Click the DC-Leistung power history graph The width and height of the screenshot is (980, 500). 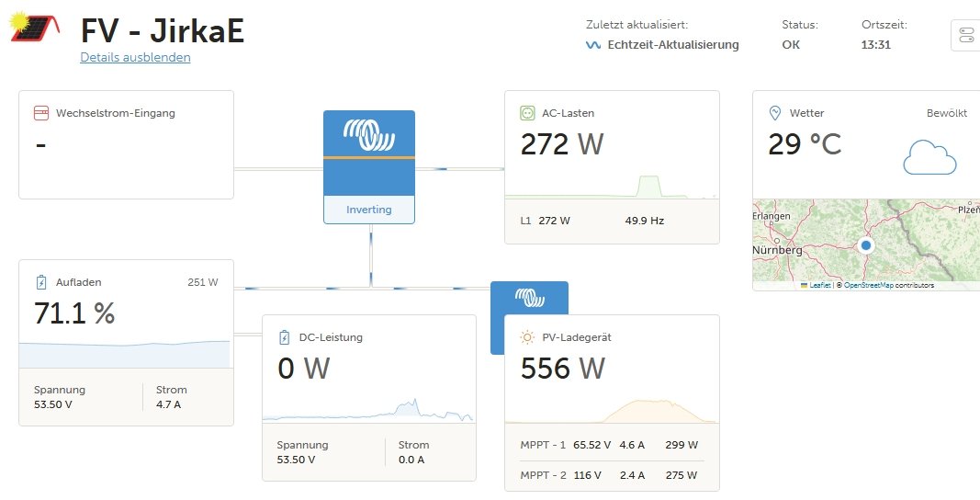tap(368, 410)
